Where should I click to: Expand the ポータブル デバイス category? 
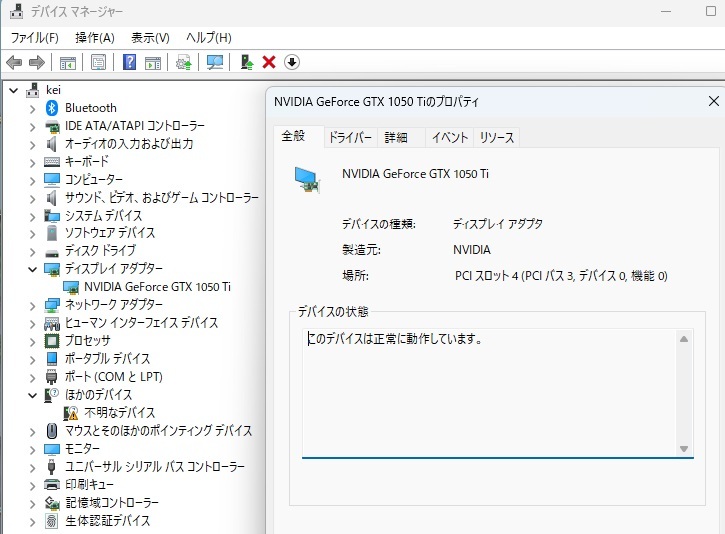coord(32,360)
